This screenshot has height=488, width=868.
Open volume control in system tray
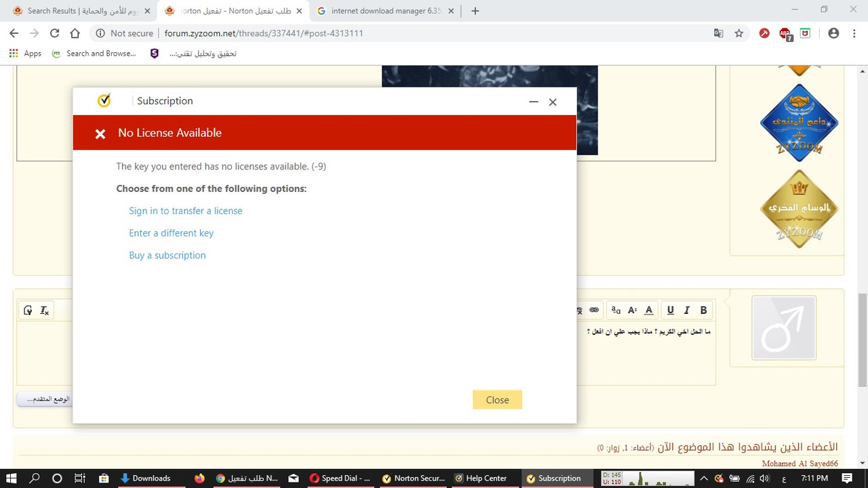click(x=766, y=478)
